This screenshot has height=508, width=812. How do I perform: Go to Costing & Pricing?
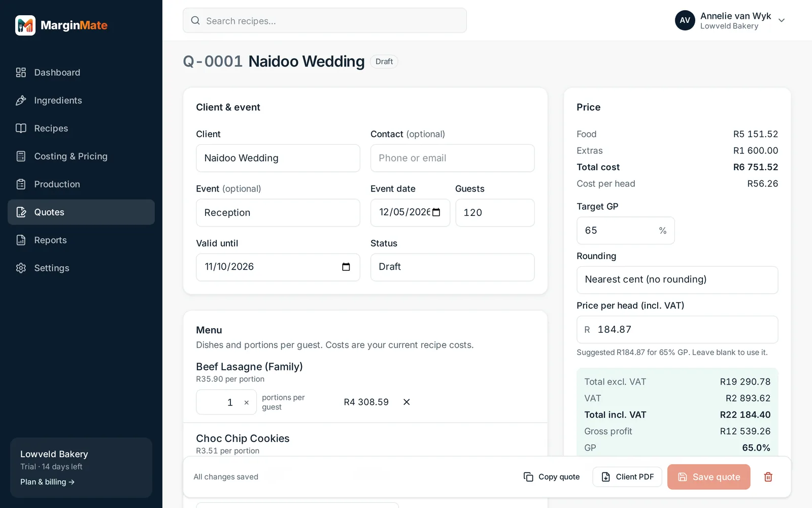coord(81,156)
